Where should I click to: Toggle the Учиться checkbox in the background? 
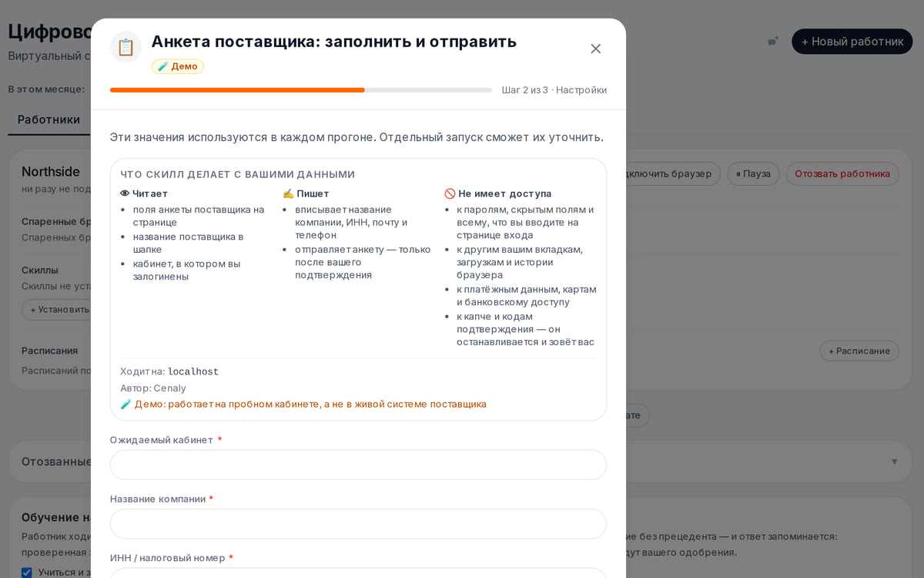coord(27,572)
